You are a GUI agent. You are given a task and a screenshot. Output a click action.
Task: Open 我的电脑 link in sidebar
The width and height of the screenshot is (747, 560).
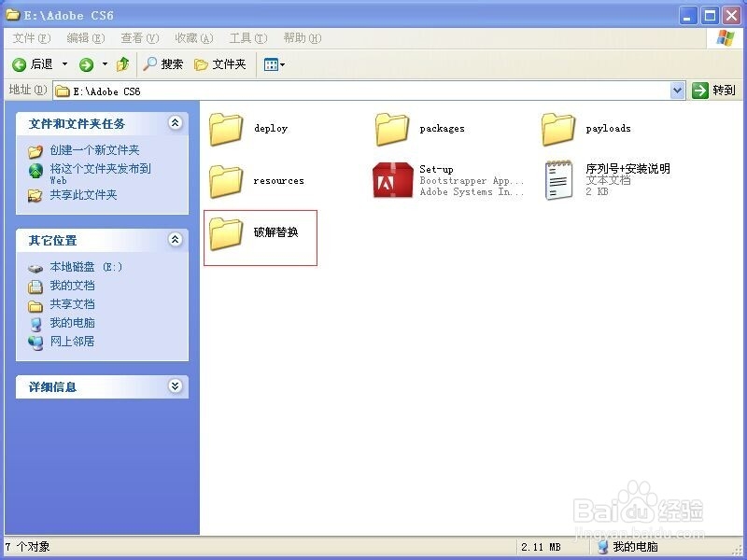[x=73, y=323]
